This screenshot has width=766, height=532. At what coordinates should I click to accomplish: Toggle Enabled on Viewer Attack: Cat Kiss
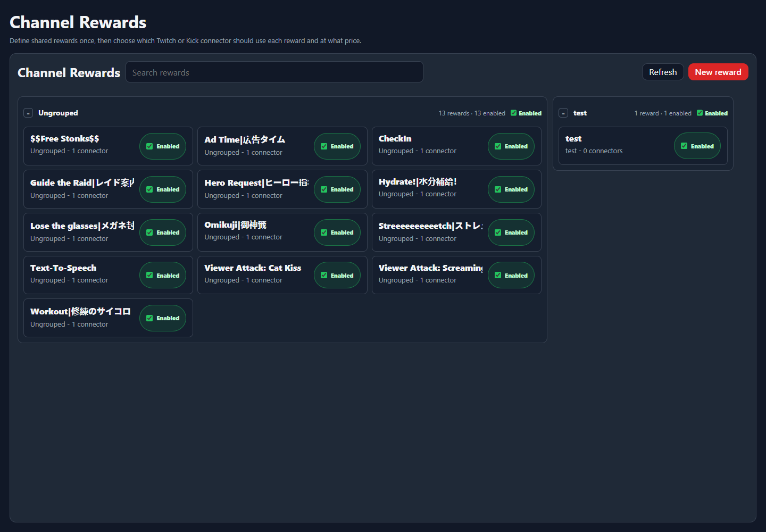[337, 275]
